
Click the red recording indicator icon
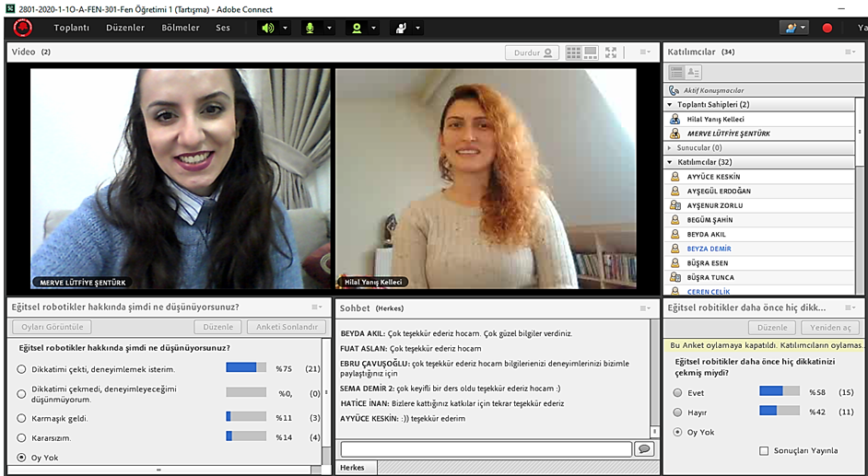(x=827, y=28)
